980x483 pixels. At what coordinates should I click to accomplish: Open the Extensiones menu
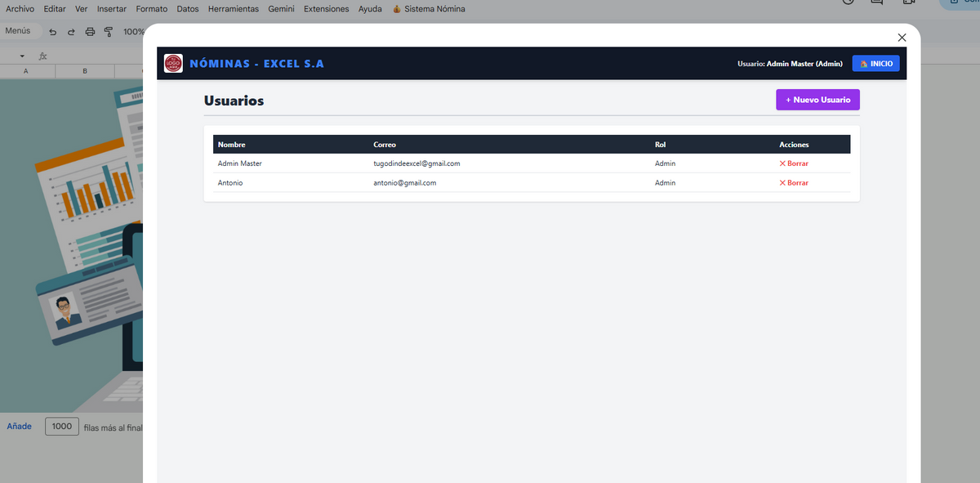[326, 9]
